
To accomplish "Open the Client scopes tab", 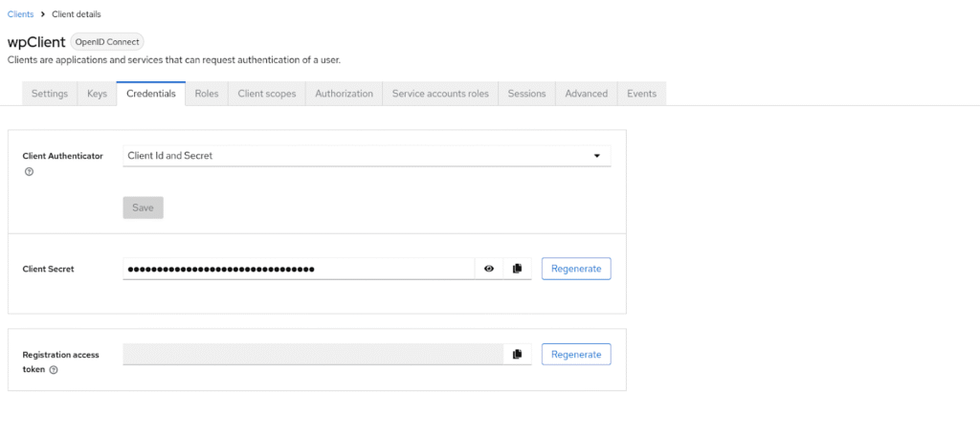I will 267,94.
